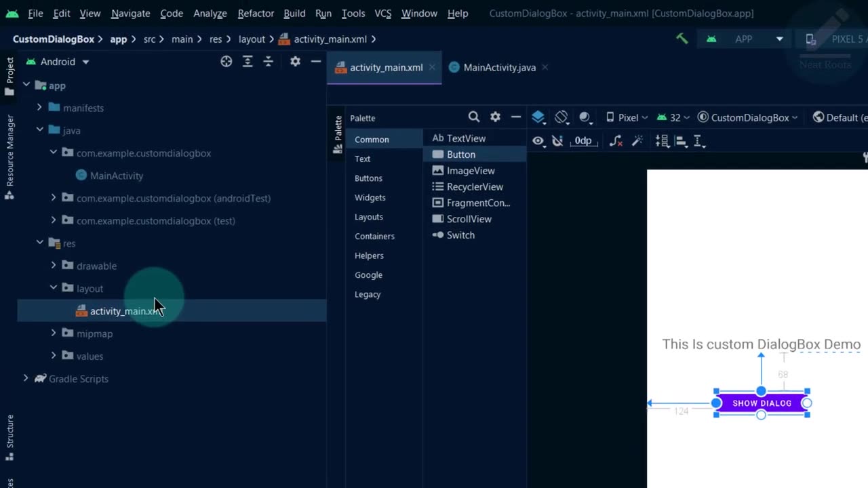
Task: Select activity_main.xml in project tree
Action: point(172,311)
